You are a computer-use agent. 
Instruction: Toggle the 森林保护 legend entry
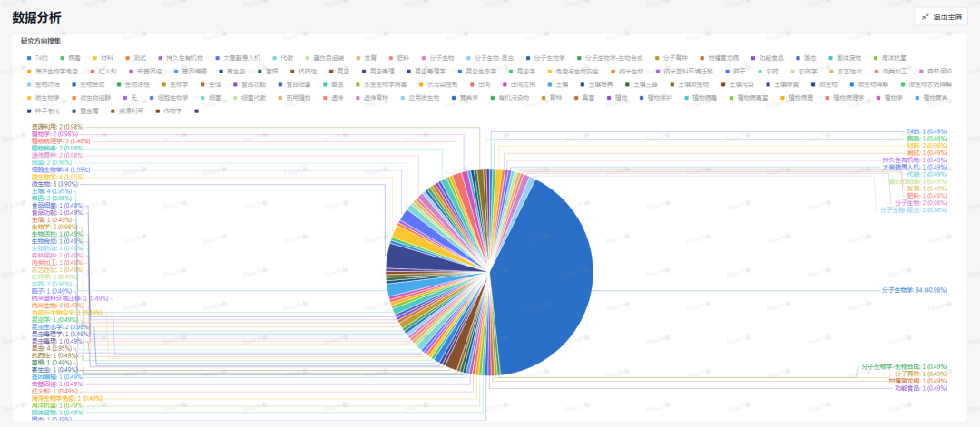(935, 71)
